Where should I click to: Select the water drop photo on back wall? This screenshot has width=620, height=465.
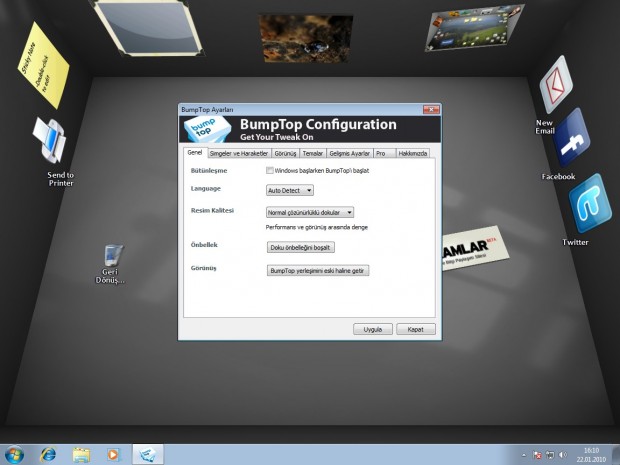coord(306,38)
